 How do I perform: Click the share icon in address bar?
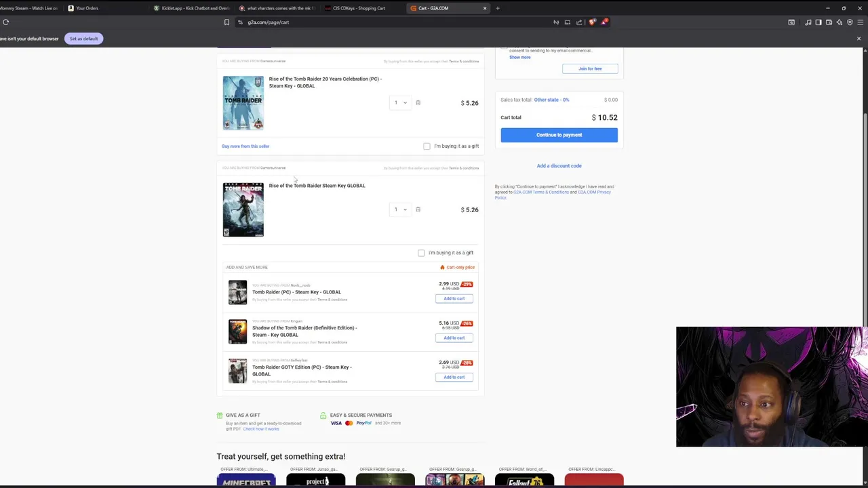(579, 22)
